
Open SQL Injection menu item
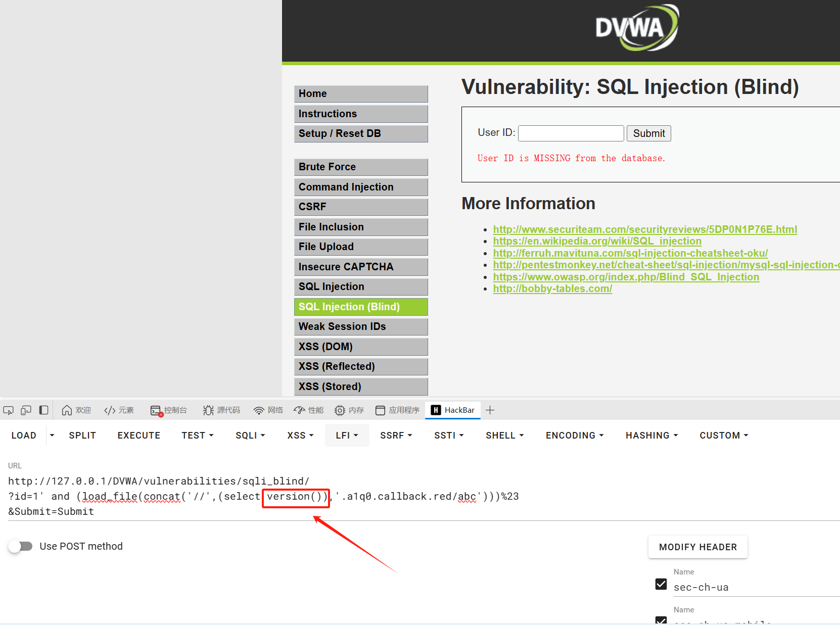pyautogui.click(x=361, y=287)
